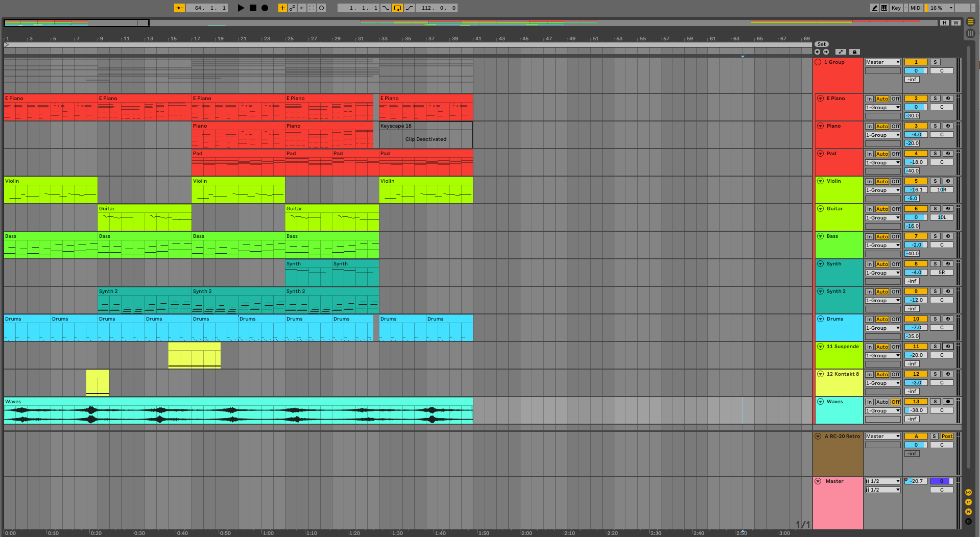980x537 pixels.
Task: Set Guitar monitor to In
Action: tap(869, 209)
